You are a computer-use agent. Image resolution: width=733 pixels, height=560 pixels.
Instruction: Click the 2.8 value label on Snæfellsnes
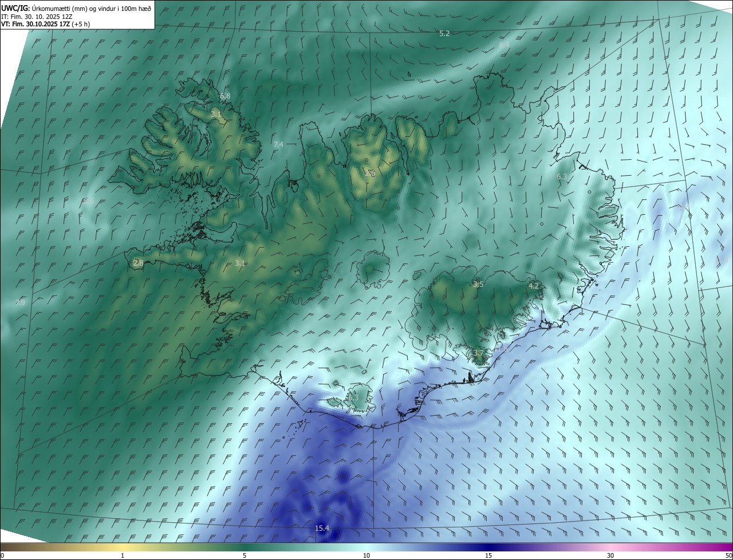[137, 263]
